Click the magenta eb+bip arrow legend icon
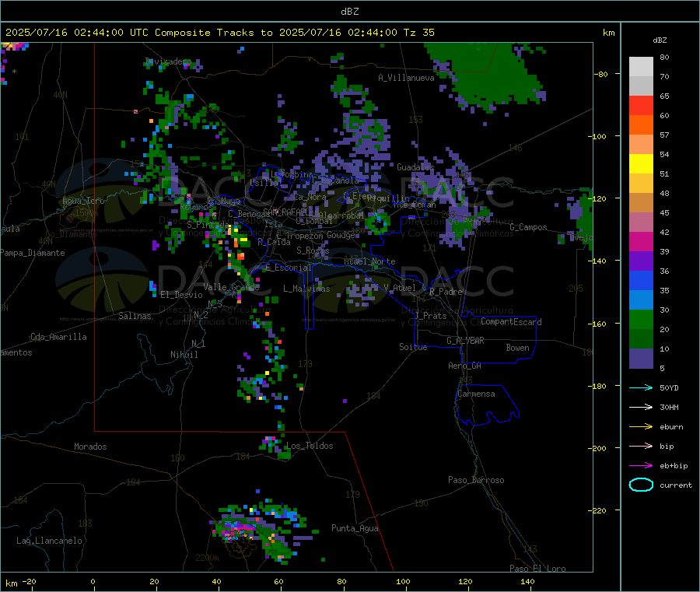This screenshot has height=592, width=700. point(641,465)
